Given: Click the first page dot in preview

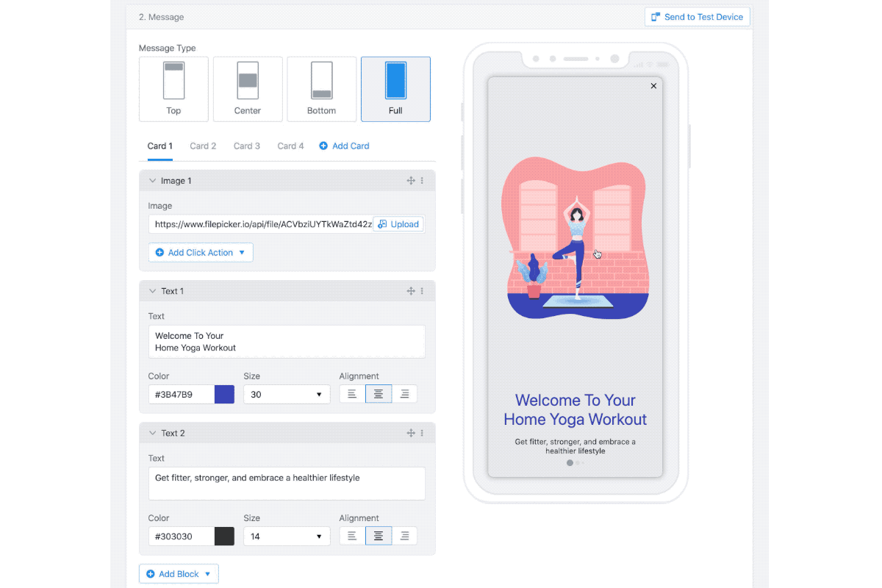Looking at the screenshot, I should (570, 463).
